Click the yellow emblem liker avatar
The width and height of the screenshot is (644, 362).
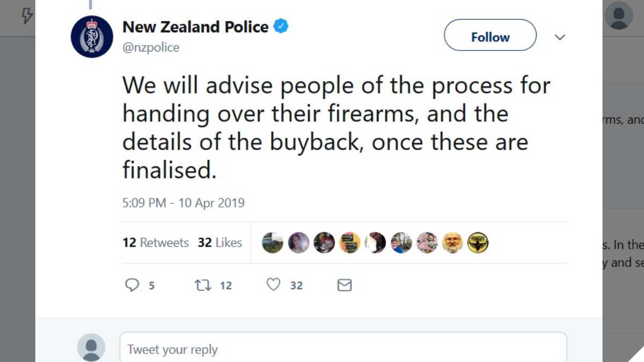tap(478, 243)
